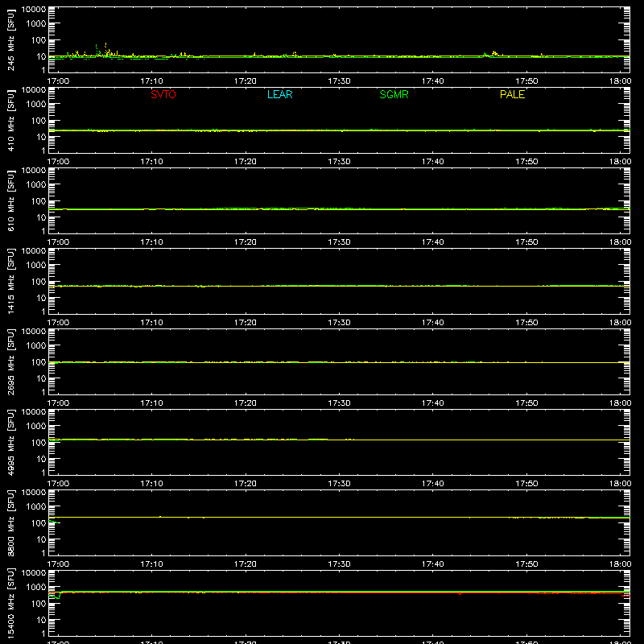Click the 10000 tick label on 8800 MHz axis
Viewport: 644px width, 644px height.
[34, 493]
